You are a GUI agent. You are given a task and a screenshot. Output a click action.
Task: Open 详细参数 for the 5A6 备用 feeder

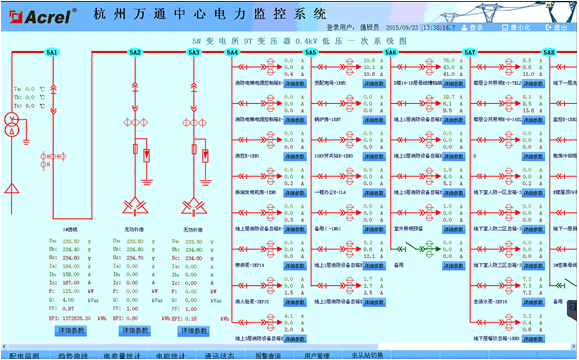click(x=453, y=266)
